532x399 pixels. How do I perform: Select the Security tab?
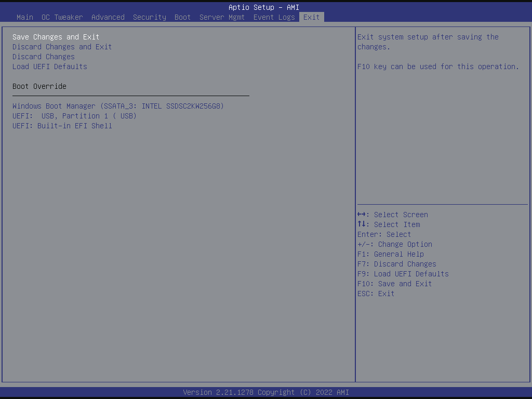[x=150, y=17]
